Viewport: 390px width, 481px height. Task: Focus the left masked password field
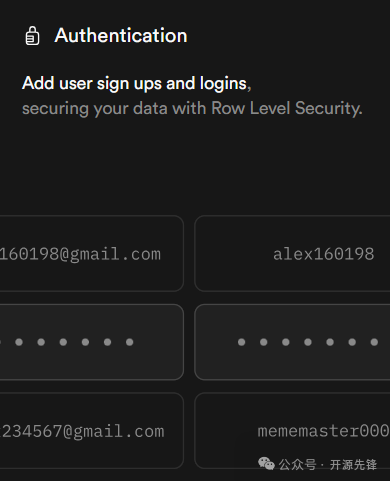tap(91, 342)
